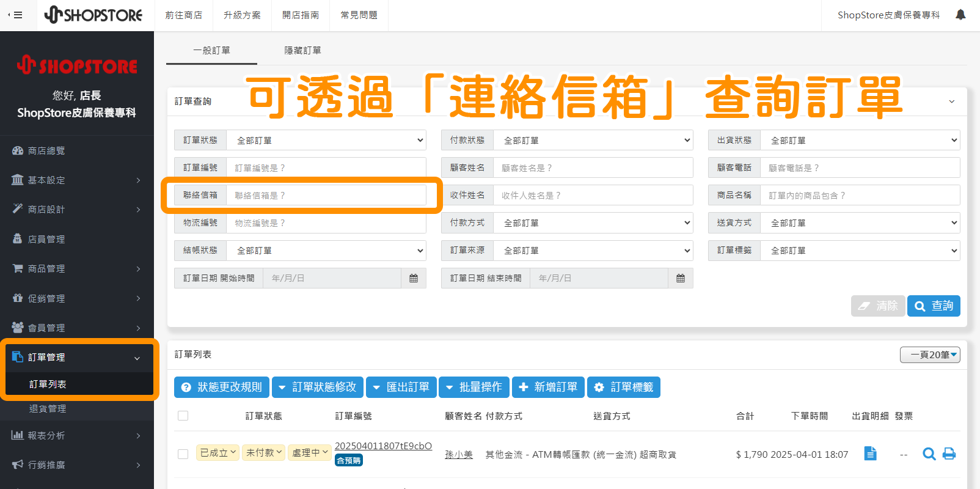Focus the 商品名稱 input field

click(x=860, y=195)
